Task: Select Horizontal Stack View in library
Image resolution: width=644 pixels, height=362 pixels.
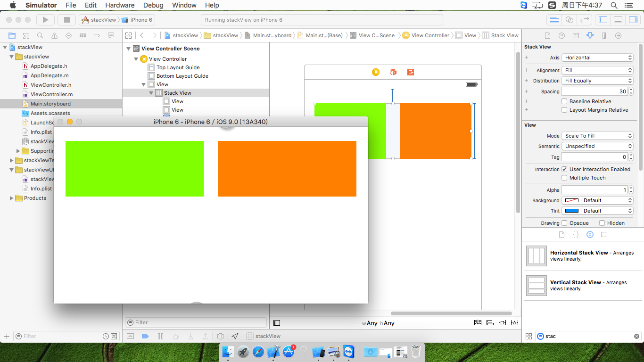Action: pyautogui.click(x=582, y=256)
